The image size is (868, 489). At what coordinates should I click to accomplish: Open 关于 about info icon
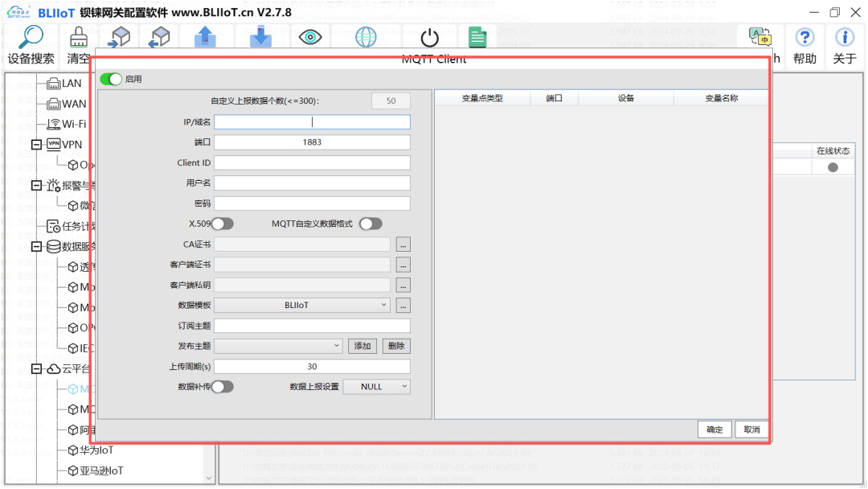(844, 37)
